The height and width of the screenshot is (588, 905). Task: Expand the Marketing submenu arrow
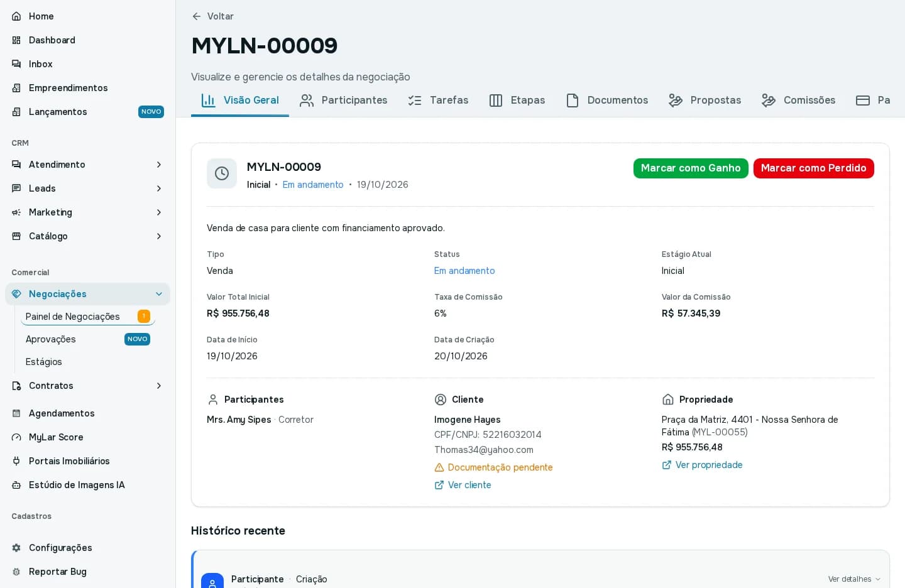[159, 212]
